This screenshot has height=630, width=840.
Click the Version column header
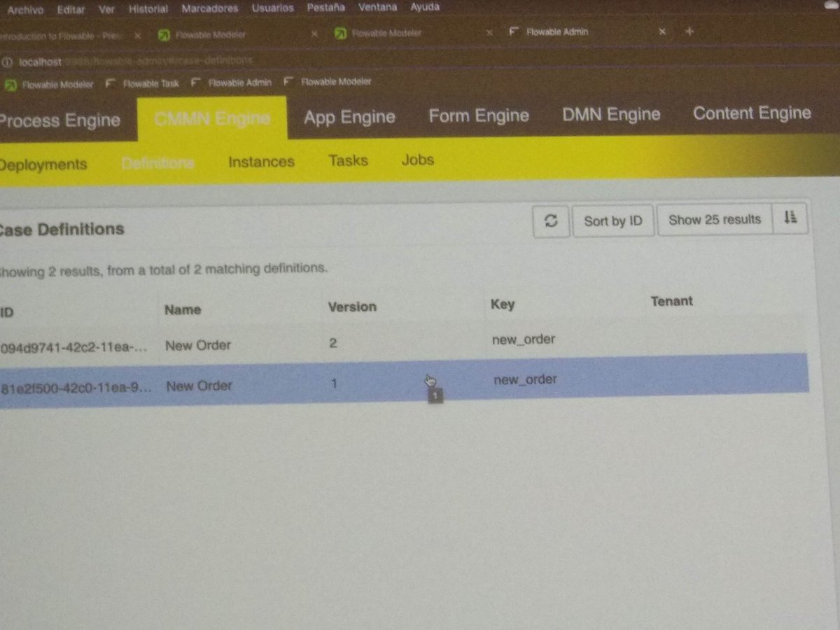pyautogui.click(x=352, y=307)
